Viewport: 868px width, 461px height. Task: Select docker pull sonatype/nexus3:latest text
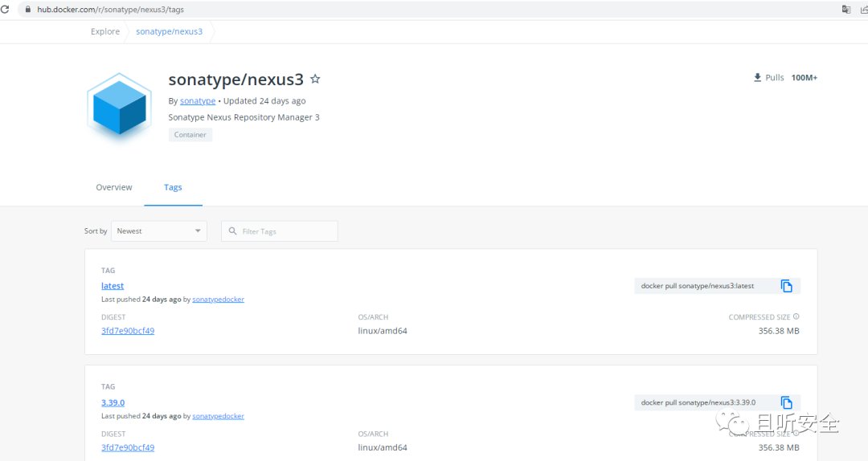(698, 286)
